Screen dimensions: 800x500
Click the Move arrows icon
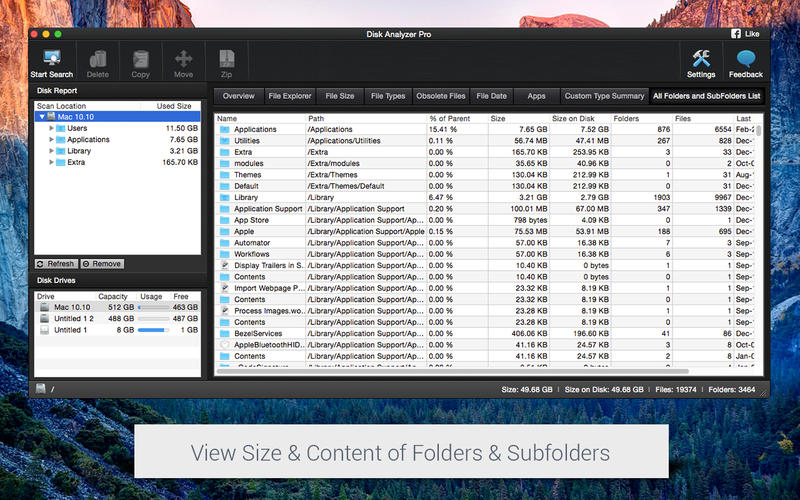184,59
